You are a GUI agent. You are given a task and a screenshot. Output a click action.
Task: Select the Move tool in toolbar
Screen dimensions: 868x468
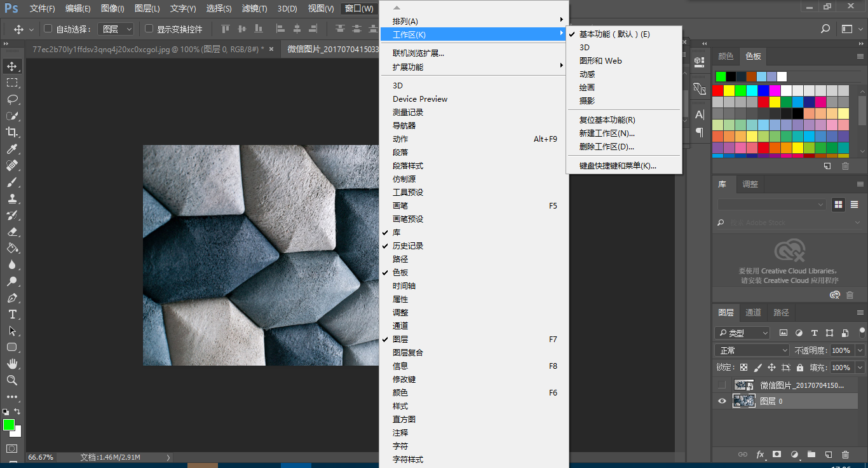(x=12, y=66)
